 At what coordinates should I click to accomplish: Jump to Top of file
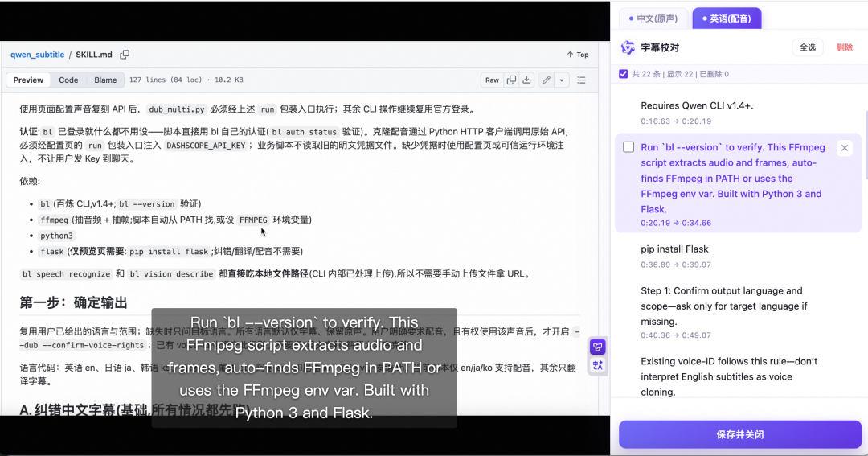(x=577, y=55)
